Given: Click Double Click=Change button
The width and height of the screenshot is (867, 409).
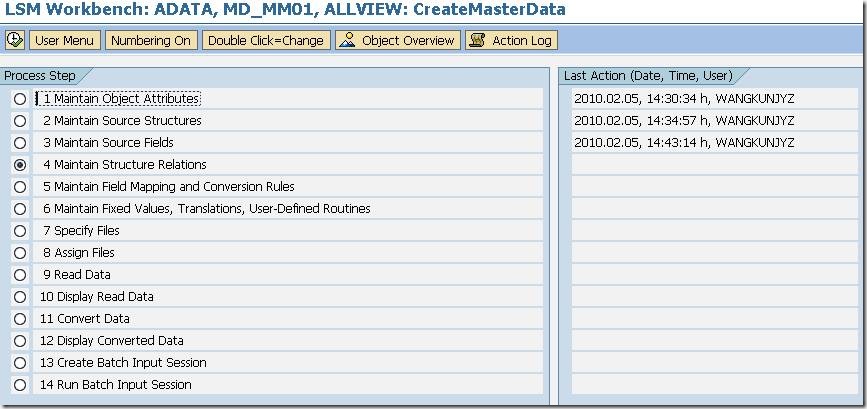Looking at the screenshot, I should point(266,40).
